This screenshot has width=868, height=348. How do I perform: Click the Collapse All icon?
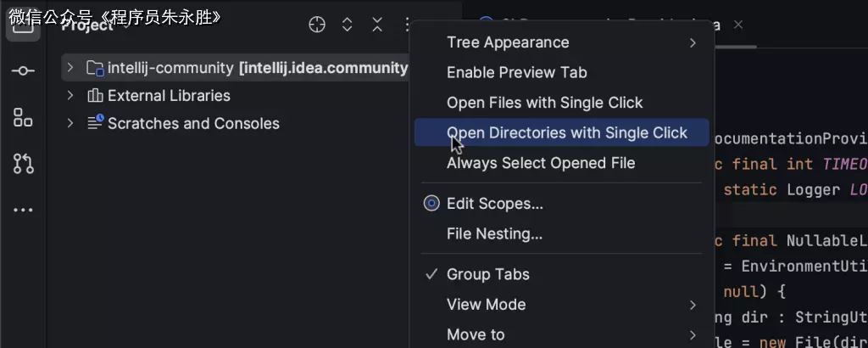pyautogui.click(x=377, y=25)
